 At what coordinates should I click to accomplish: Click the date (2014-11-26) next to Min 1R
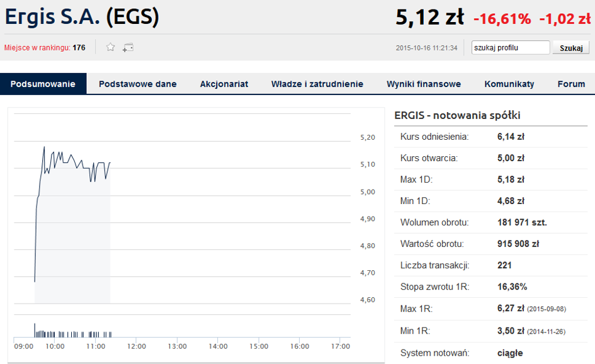(x=546, y=332)
